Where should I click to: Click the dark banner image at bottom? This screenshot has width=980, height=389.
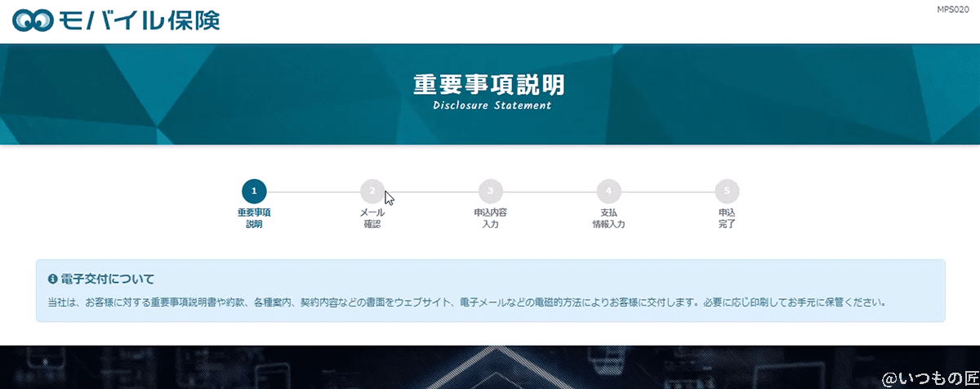pyautogui.click(x=490, y=366)
